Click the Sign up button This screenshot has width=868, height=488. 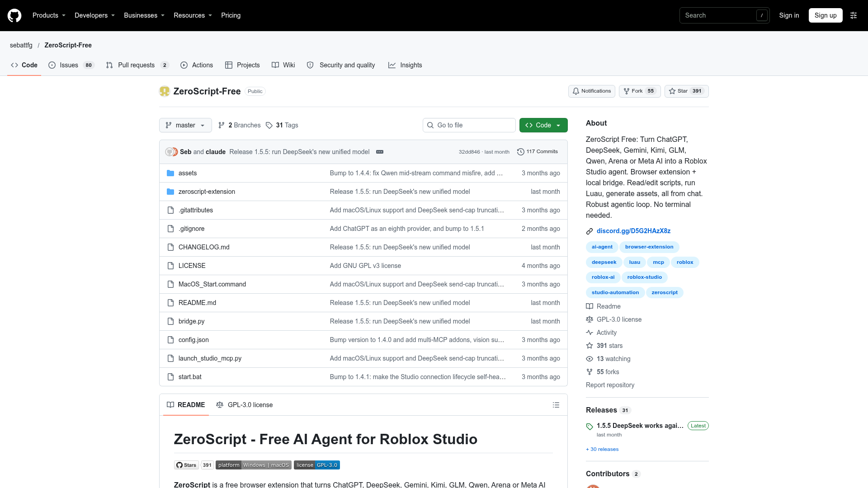pos(826,15)
